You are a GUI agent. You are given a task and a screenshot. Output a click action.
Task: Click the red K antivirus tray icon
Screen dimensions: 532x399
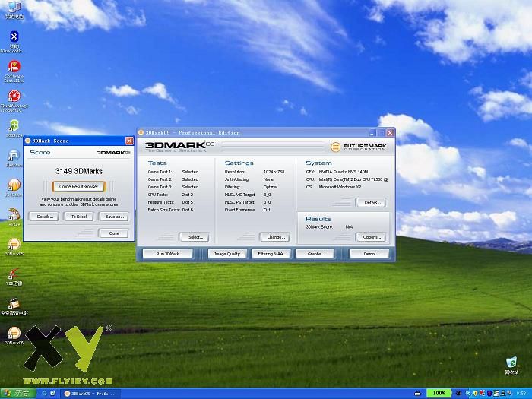(482, 393)
